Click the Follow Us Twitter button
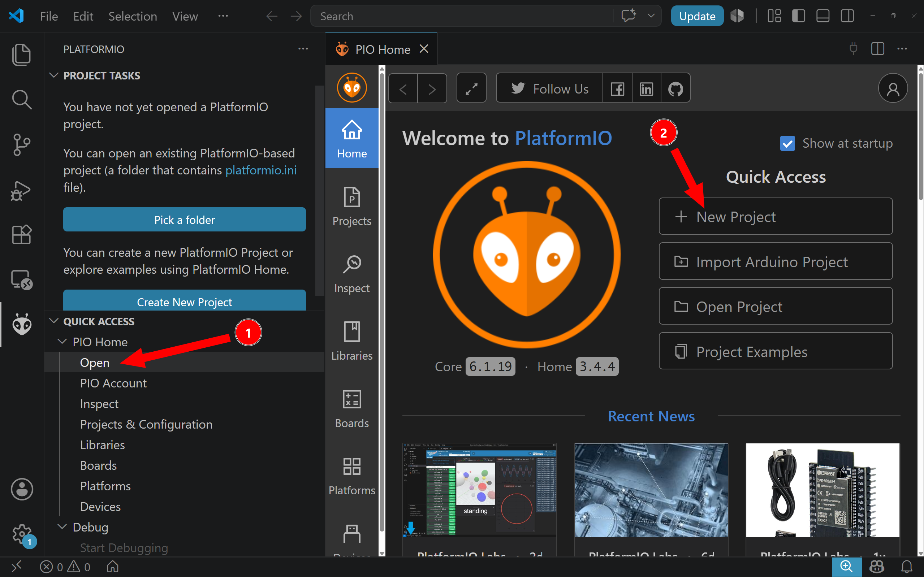The image size is (924, 577). point(549,88)
